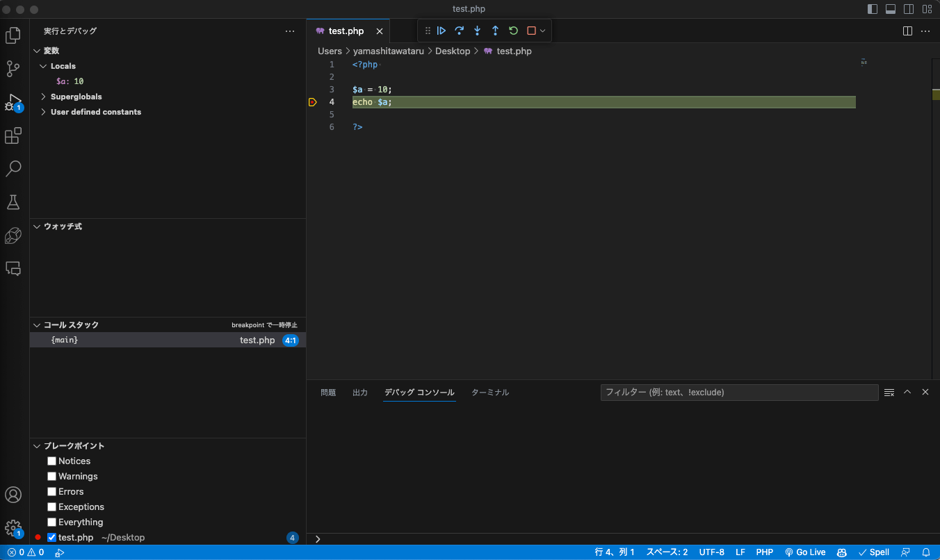Open the Explorer view in activity bar
The width and height of the screenshot is (940, 560).
coord(13,35)
